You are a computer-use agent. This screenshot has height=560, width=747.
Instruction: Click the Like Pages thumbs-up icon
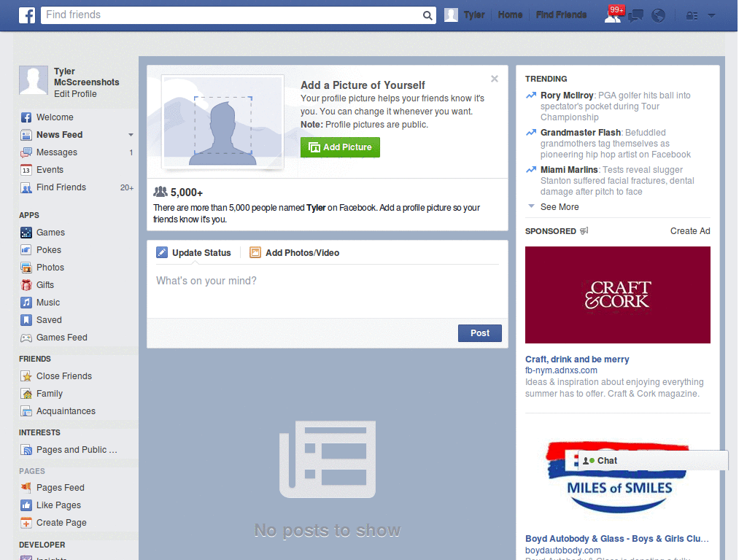26,505
